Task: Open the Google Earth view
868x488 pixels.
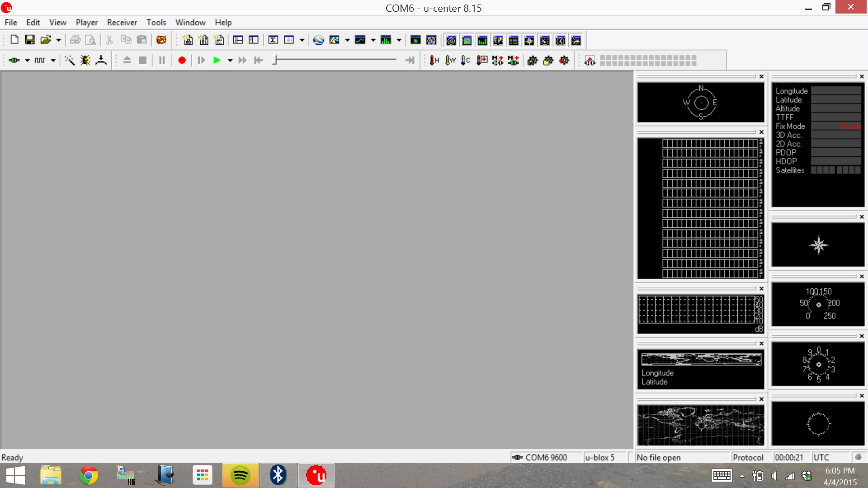Action: (x=319, y=40)
